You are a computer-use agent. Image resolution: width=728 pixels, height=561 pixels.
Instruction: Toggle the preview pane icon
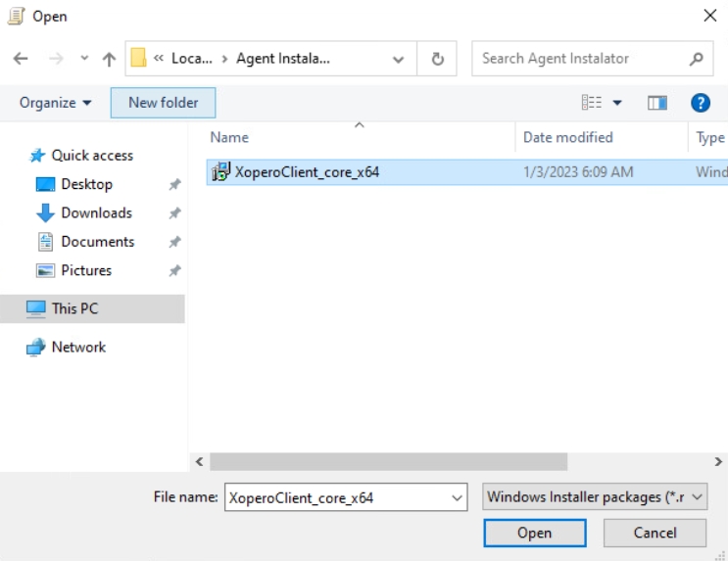tap(656, 103)
